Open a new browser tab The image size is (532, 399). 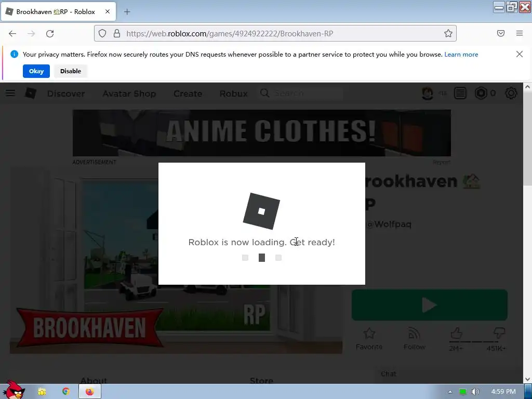[x=127, y=12]
